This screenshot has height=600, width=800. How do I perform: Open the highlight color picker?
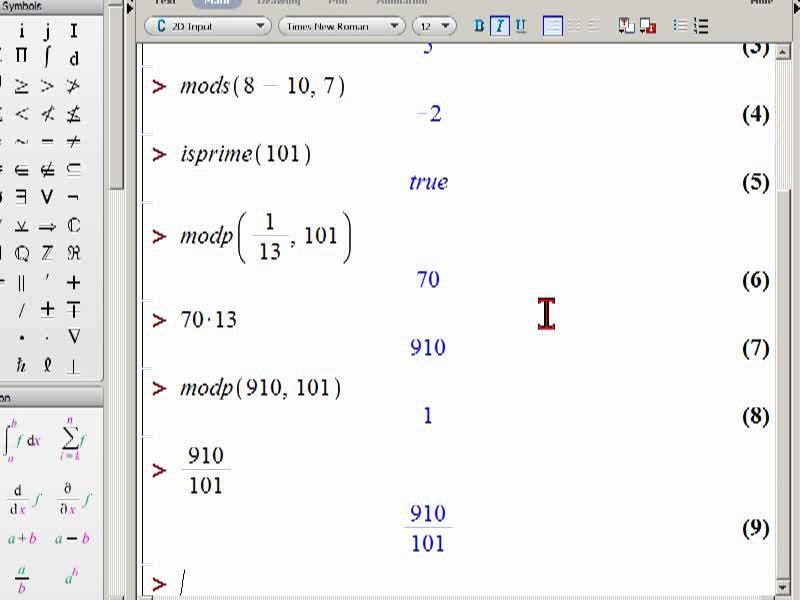pyautogui.click(x=648, y=26)
